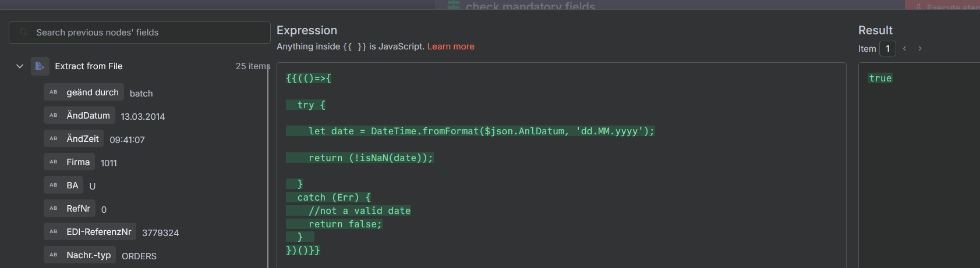
Task: Place cursor on the DateTime.fromFormat line
Action: coord(470,131)
